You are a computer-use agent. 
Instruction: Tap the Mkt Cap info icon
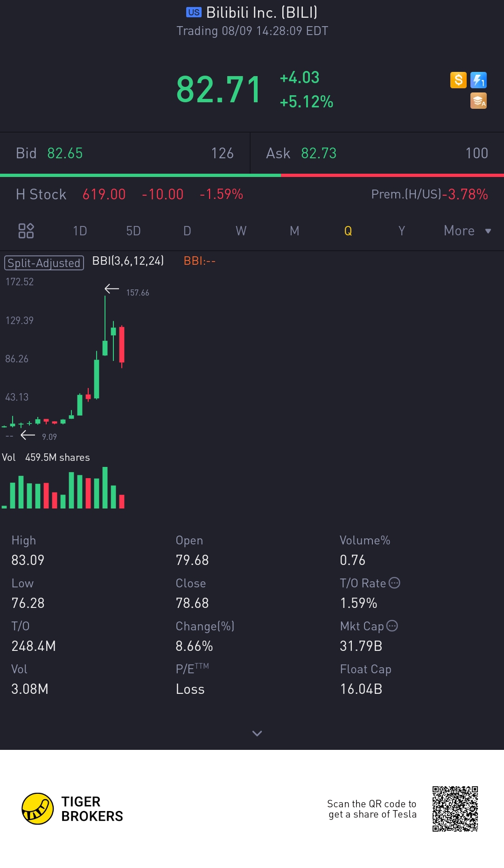tap(392, 626)
